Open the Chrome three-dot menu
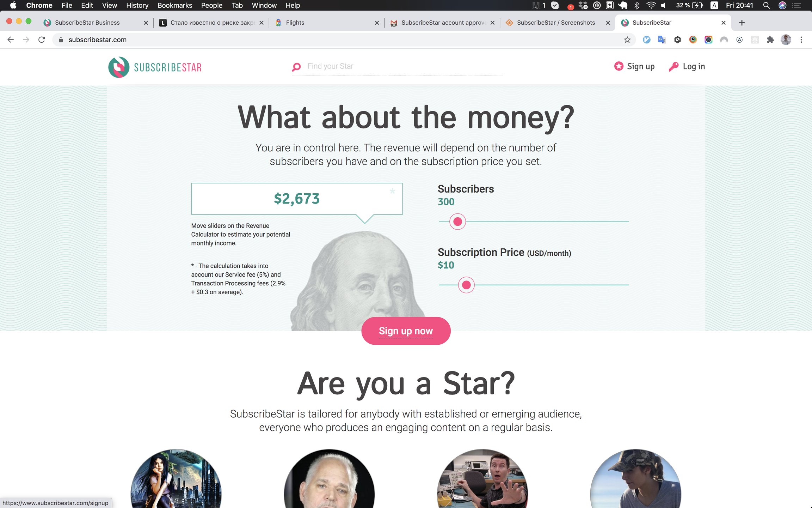Image resolution: width=812 pixels, height=508 pixels. point(801,40)
